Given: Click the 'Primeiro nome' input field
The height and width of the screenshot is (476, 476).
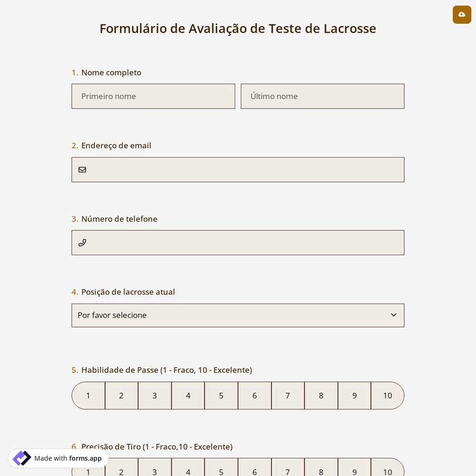Looking at the screenshot, I should [x=153, y=96].
